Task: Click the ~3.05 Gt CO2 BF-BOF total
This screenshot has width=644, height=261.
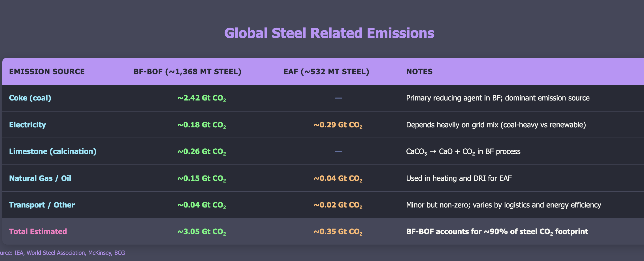Action: [202, 232]
